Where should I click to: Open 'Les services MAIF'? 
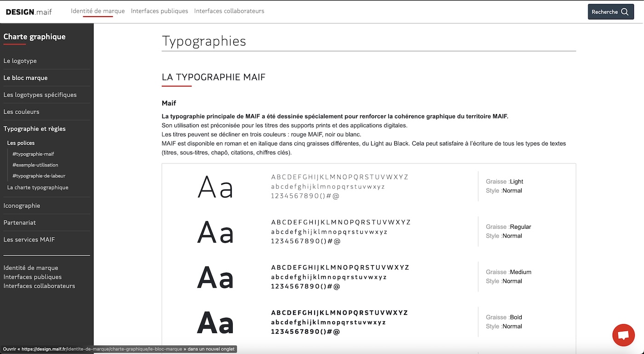coord(29,239)
